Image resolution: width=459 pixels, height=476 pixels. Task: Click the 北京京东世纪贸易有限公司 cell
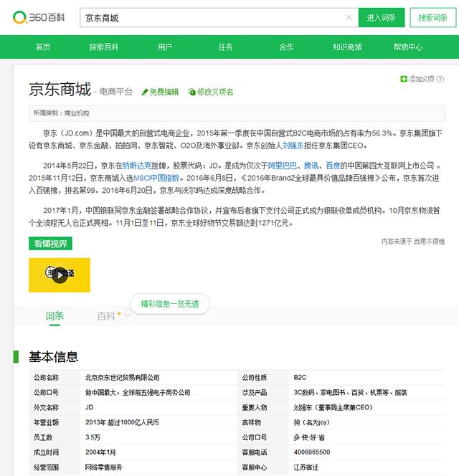[123, 378]
